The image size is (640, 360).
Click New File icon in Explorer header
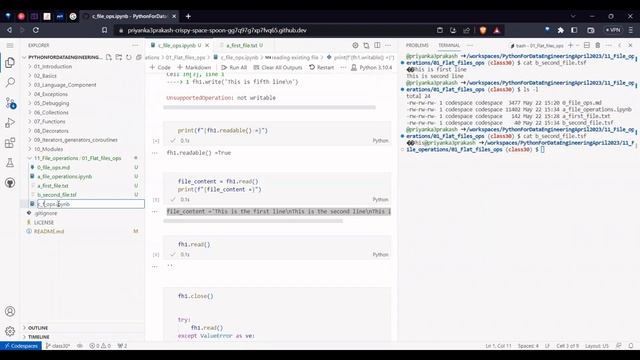point(109,57)
